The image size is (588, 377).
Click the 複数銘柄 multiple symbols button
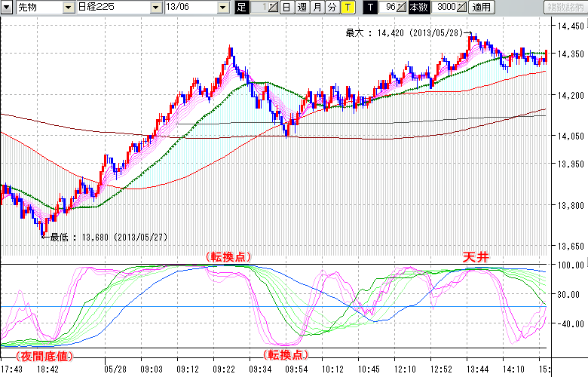pos(564,8)
